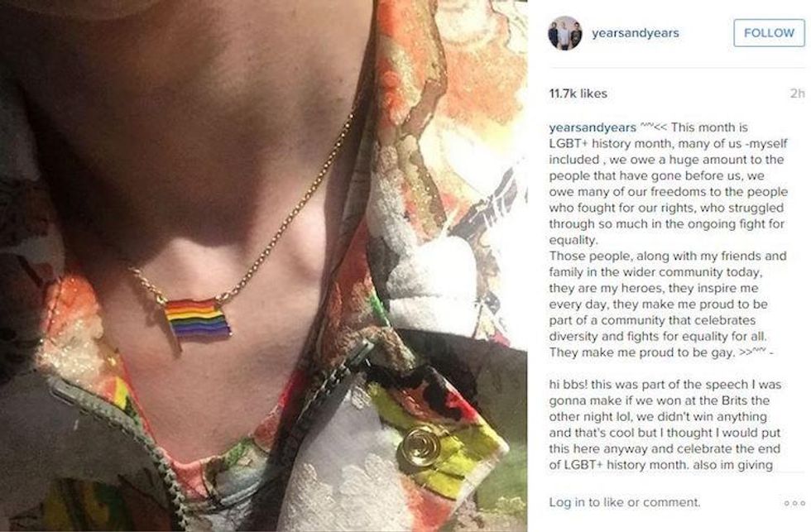Click the 2h post timestamp
Screen dimensions: 811x532
pyautogui.click(x=798, y=93)
